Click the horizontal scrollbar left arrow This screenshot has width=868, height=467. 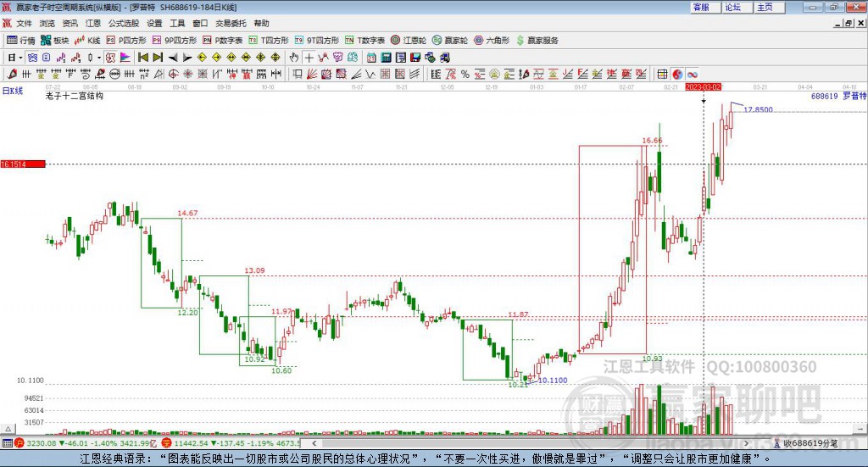pyautogui.click(x=314, y=443)
